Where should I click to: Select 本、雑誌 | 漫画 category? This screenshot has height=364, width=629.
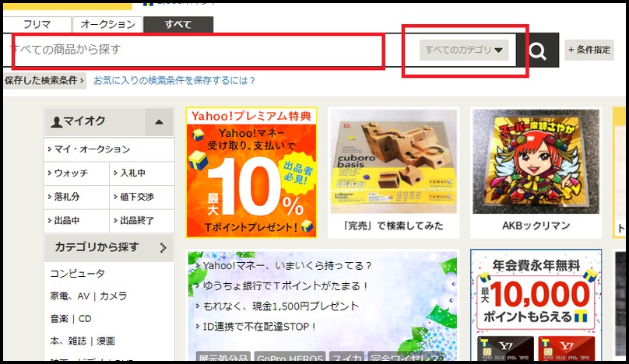(x=83, y=341)
